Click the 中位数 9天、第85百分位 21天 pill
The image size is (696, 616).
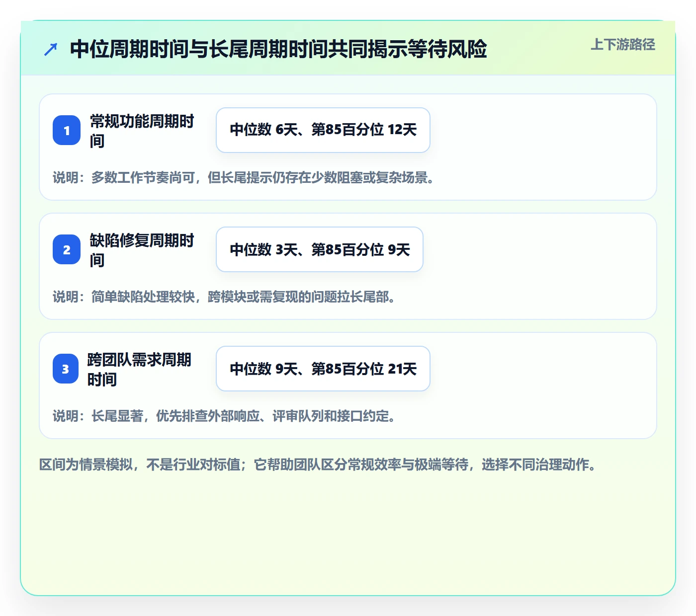point(323,369)
